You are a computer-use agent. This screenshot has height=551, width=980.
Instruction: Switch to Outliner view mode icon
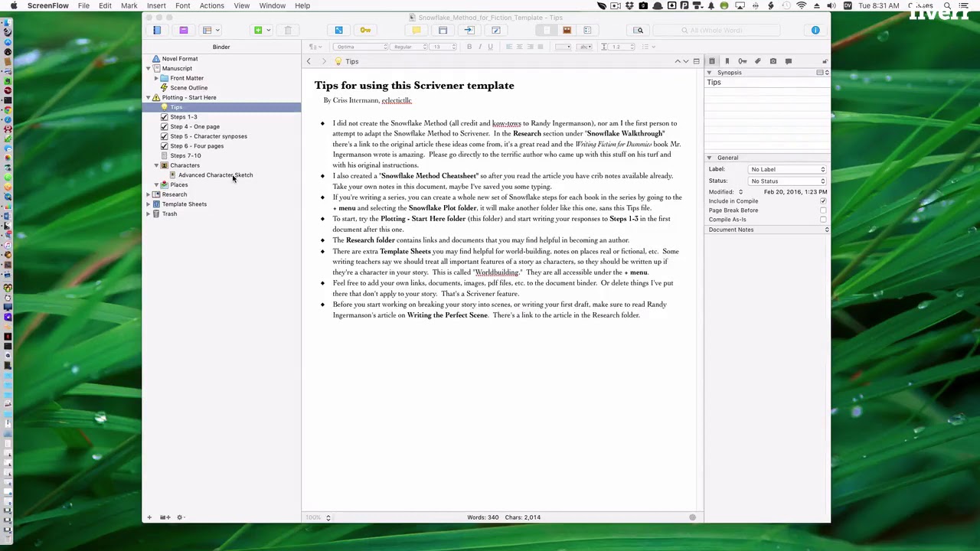[587, 30]
